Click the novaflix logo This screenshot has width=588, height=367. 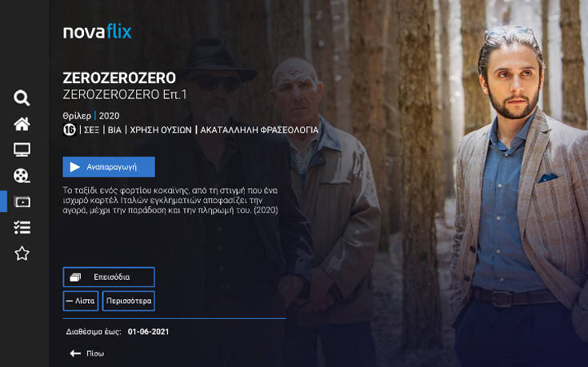tap(97, 31)
